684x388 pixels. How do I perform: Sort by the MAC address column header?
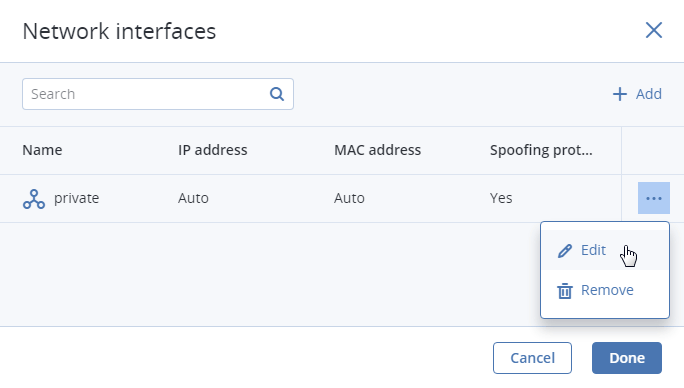[x=377, y=150]
